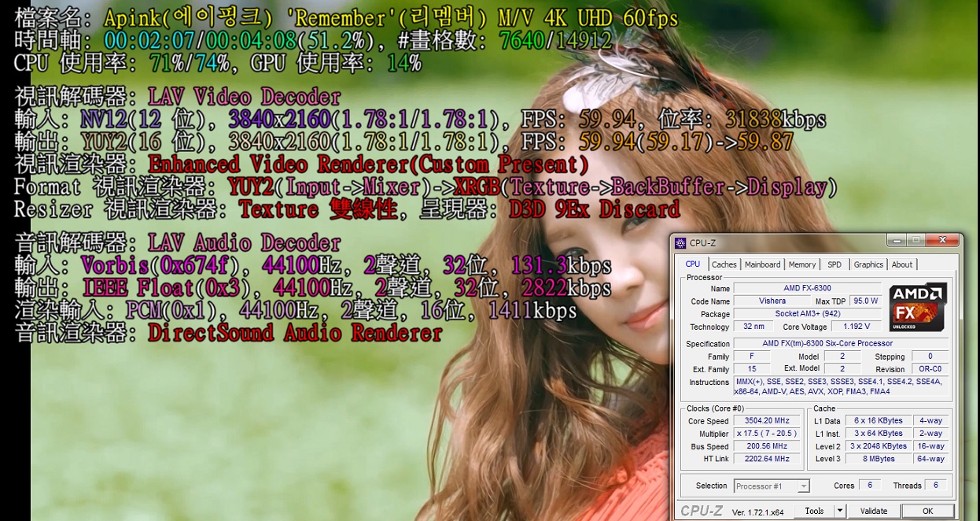The width and height of the screenshot is (980, 521).
Task: Select the Code Name value Vishera
Action: click(772, 301)
